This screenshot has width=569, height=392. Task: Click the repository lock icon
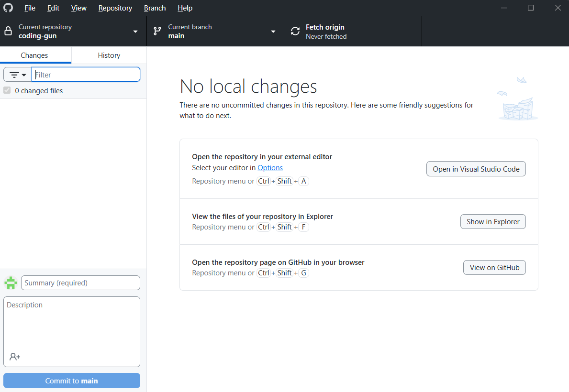pos(8,31)
